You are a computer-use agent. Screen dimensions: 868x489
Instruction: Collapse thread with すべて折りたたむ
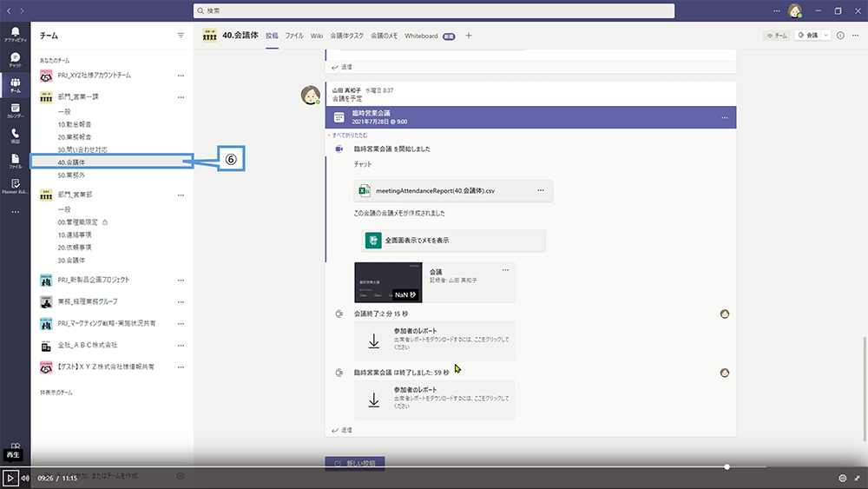pyautogui.click(x=348, y=135)
